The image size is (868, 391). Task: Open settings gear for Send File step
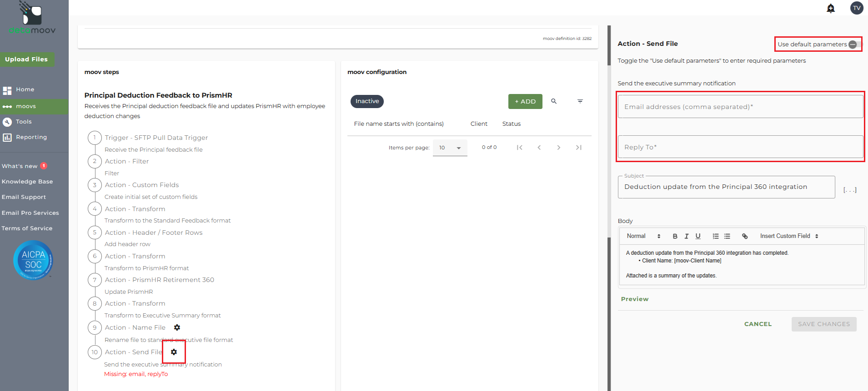coord(174,352)
